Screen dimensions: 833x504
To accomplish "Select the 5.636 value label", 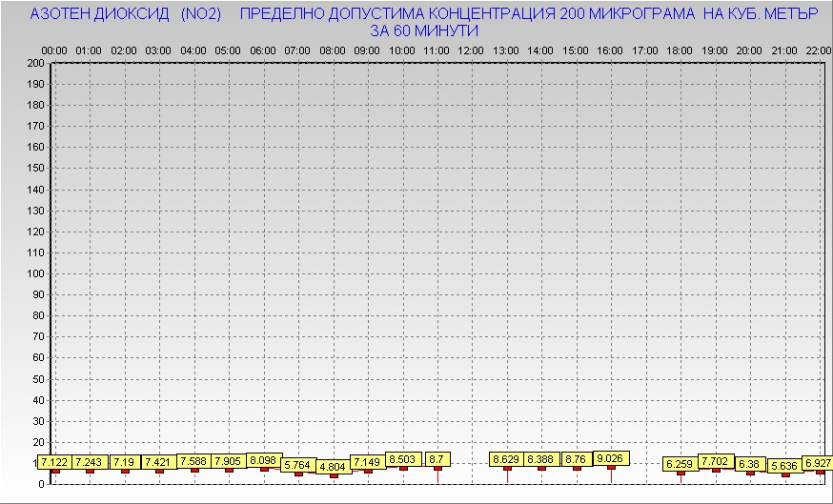I will [x=785, y=466].
